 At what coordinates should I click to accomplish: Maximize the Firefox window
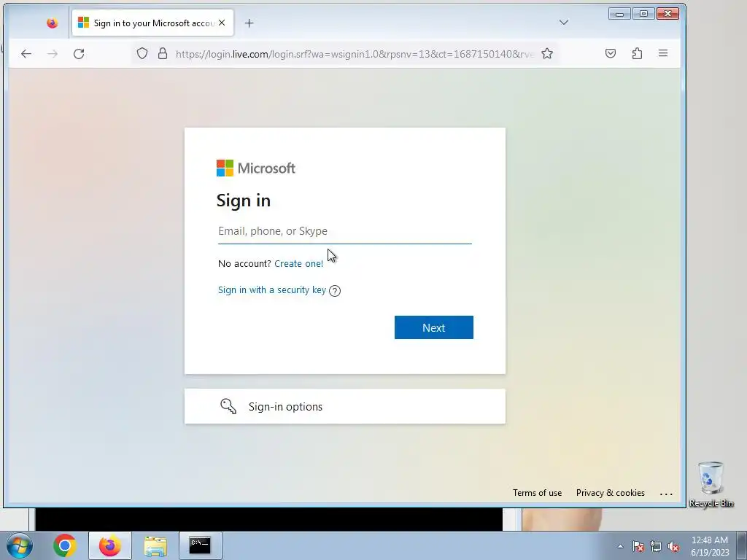[x=643, y=14]
